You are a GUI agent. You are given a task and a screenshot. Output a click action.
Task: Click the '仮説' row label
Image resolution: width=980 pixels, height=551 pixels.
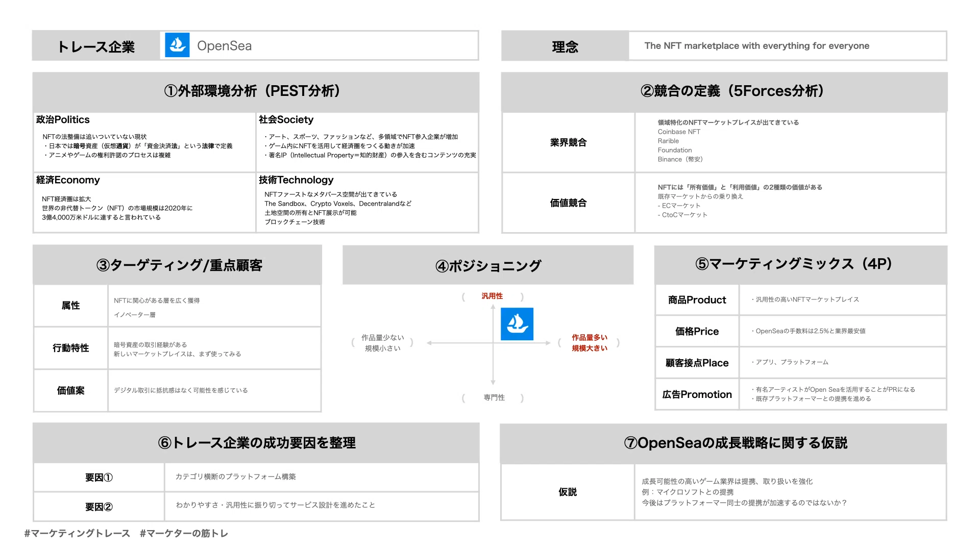coord(568,492)
